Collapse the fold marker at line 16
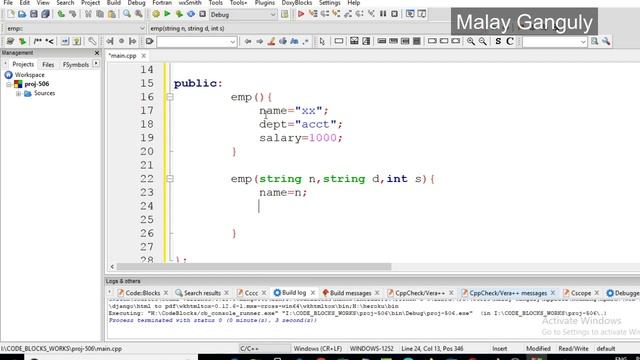Image resolution: width=640 pixels, height=360 pixels. 170,97
